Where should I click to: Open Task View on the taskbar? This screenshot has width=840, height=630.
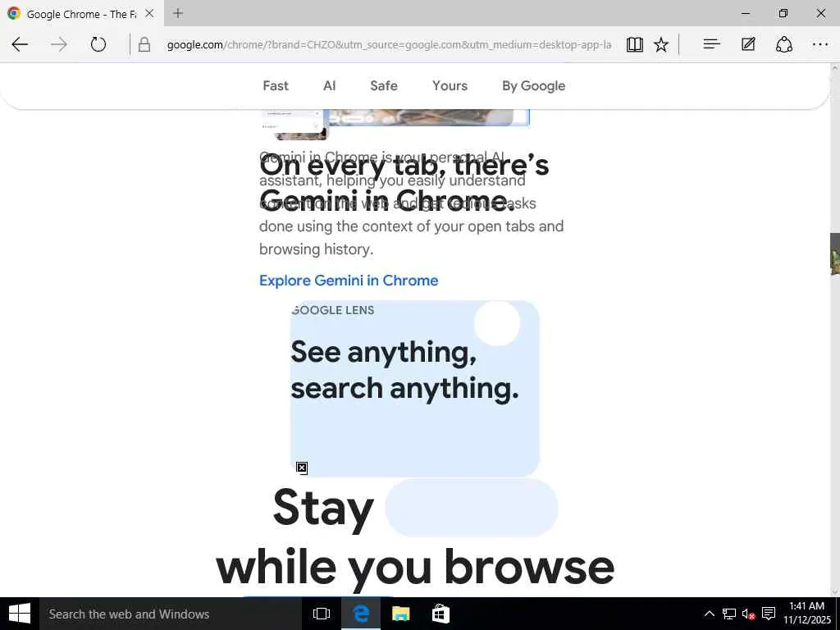pos(322,614)
